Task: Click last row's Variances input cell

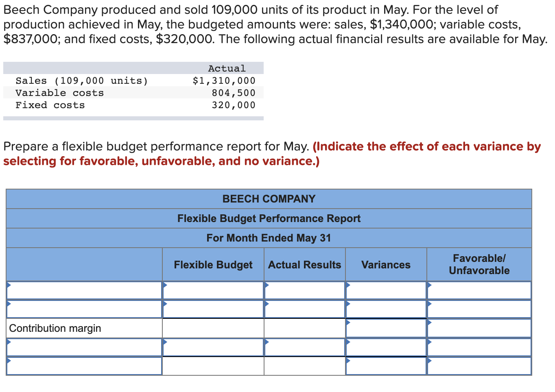Action: coord(386,366)
